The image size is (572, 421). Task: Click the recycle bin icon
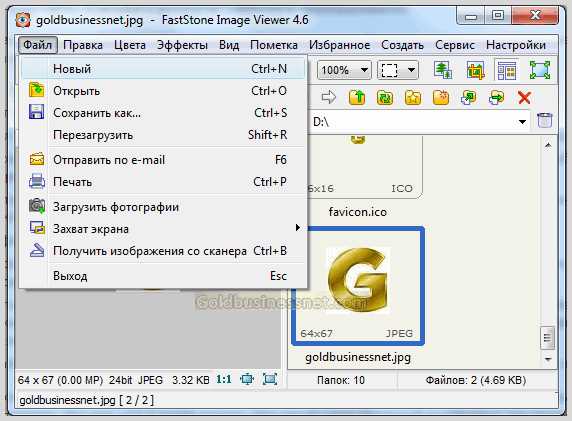(x=545, y=120)
